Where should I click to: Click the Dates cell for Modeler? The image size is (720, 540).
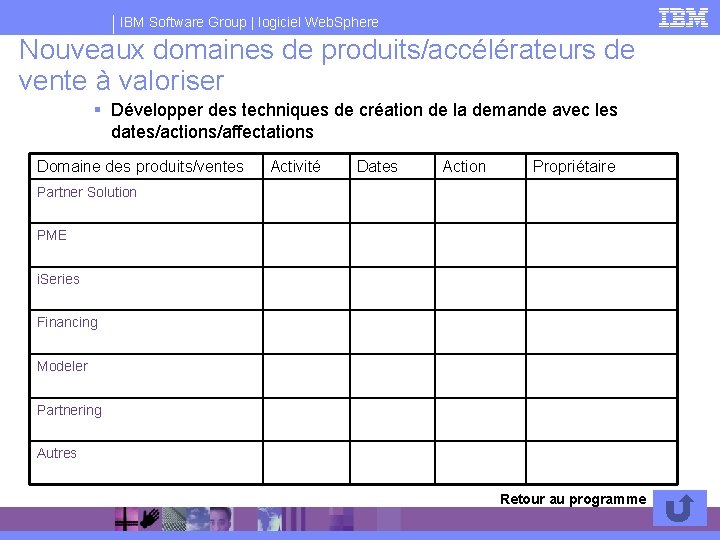392,376
